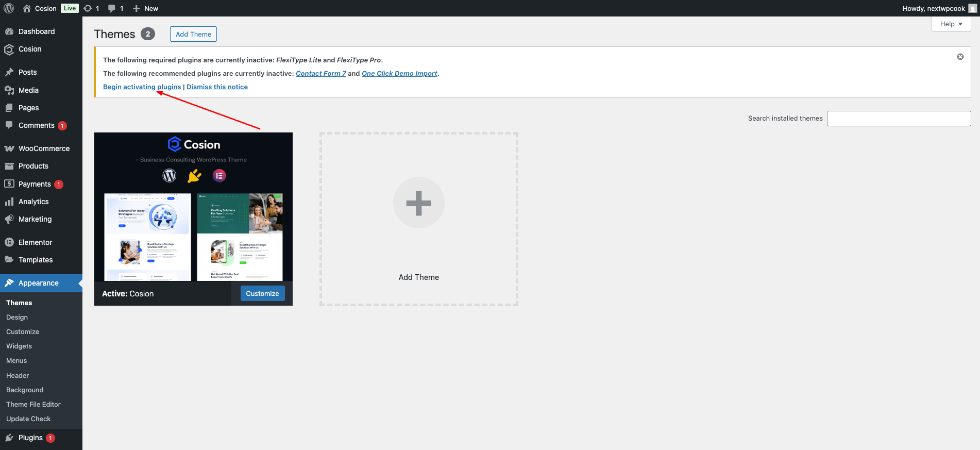Select Themes submenu item
The height and width of the screenshot is (450, 980).
click(19, 303)
